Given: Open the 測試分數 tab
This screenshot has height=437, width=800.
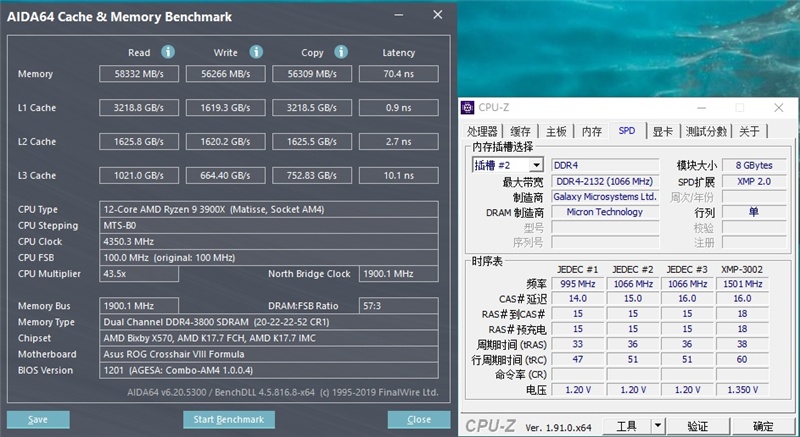Looking at the screenshot, I should coord(706,132).
